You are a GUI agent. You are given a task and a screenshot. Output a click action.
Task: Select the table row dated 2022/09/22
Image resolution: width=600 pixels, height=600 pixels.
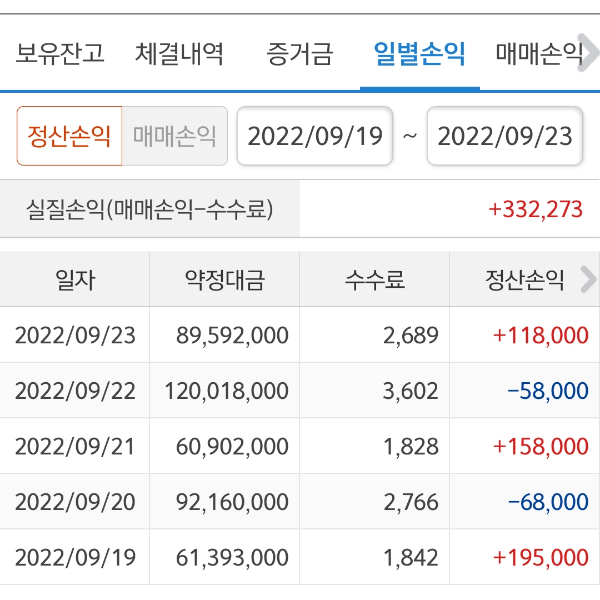click(x=300, y=391)
